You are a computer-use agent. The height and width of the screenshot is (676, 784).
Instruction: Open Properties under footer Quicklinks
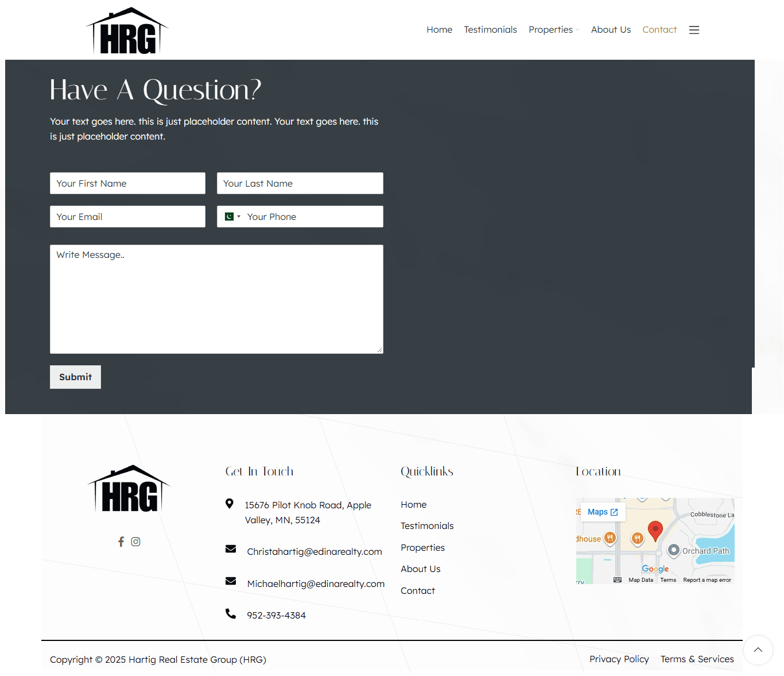point(423,548)
